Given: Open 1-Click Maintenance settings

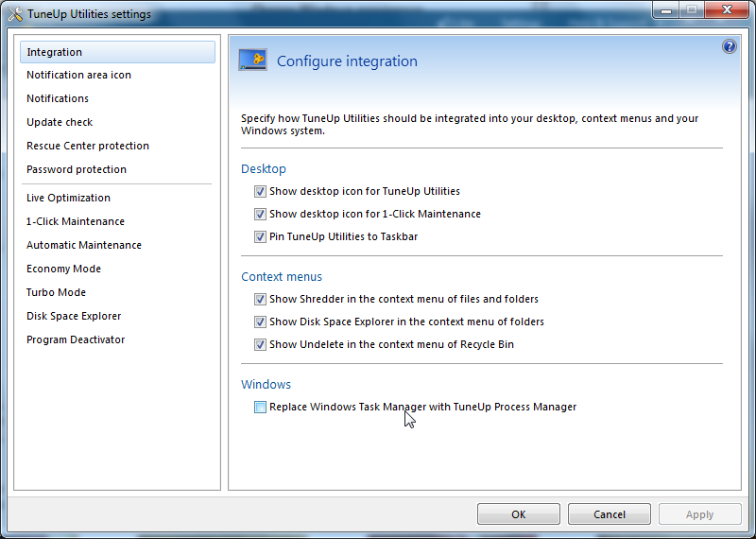Looking at the screenshot, I should (76, 221).
